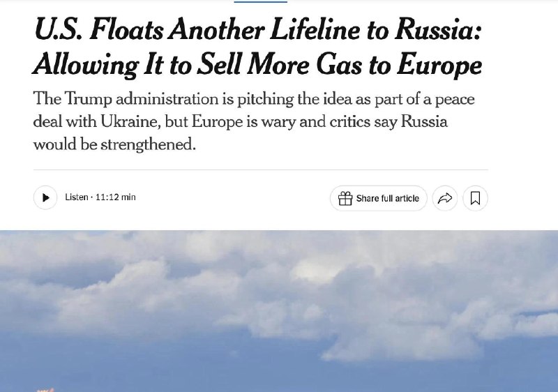Screen dimensions: 558x392
Task: Click the blue bar above the headline
Action: (260, 1)
